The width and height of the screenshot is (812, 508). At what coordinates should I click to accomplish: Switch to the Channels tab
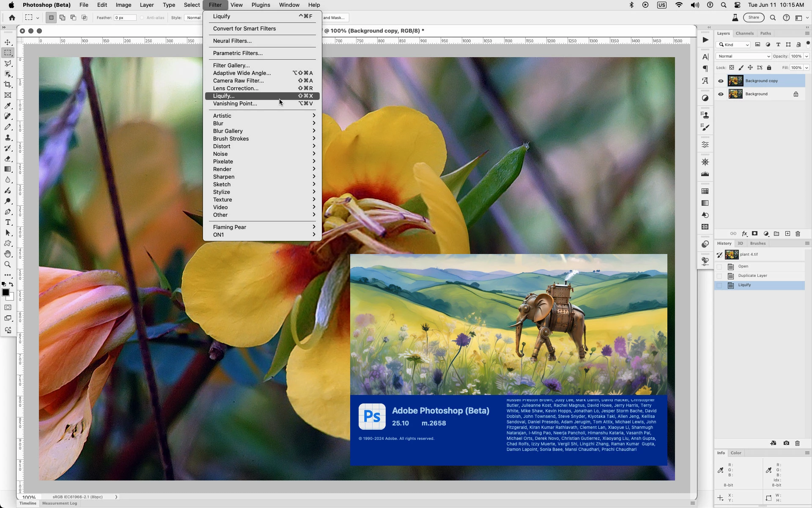coord(744,33)
